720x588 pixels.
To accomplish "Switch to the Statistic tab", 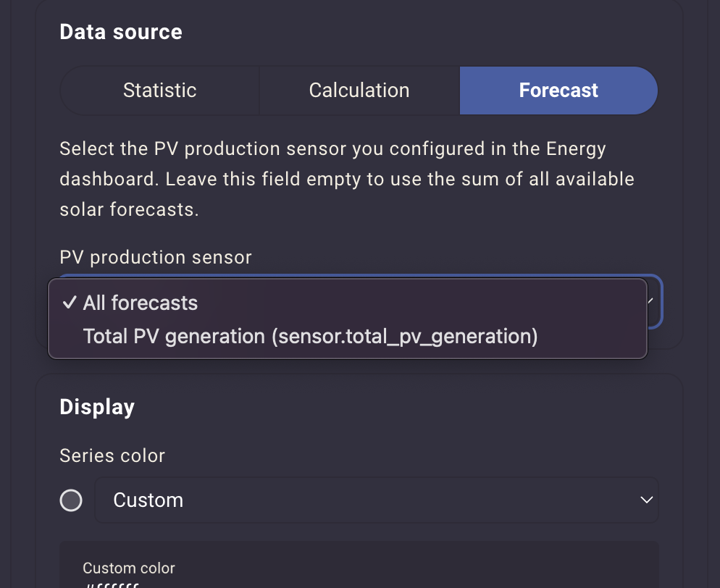I will click(159, 91).
